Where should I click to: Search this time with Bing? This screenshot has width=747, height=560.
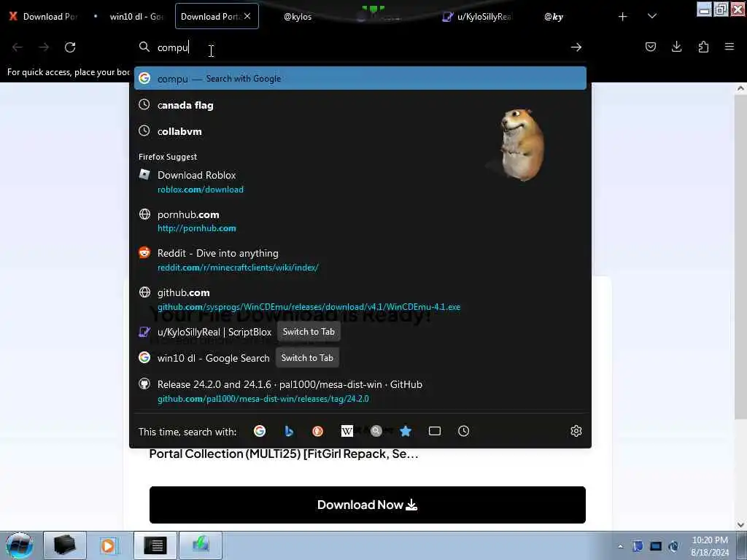tap(289, 431)
